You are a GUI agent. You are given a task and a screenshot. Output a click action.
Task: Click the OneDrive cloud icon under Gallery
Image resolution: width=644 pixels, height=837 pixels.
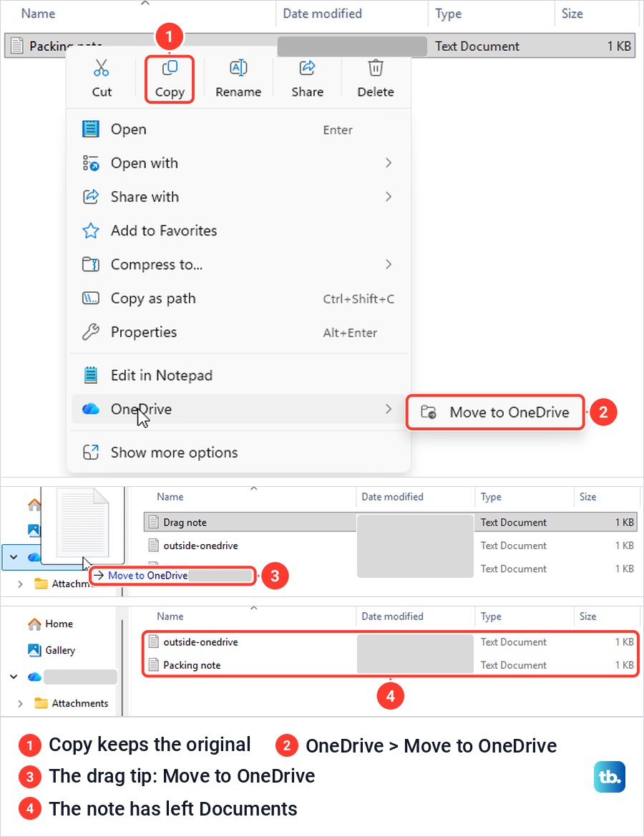click(x=34, y=677)
